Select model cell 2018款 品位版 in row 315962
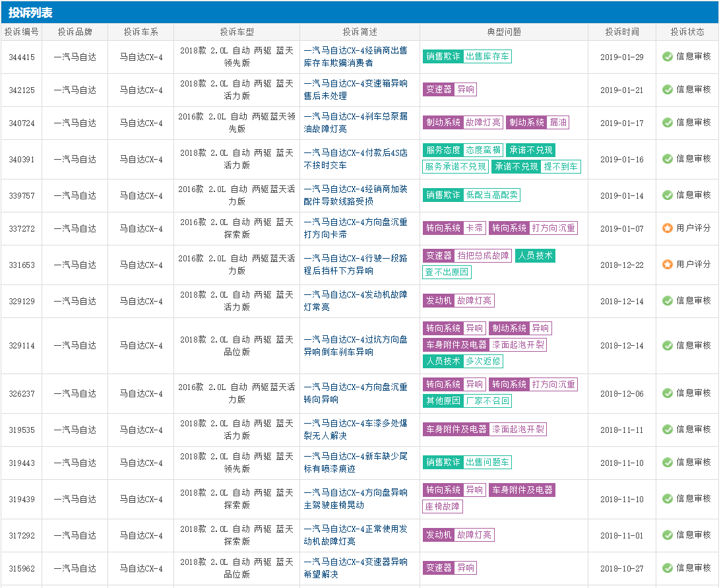Screen dimensions: 721x588 (237, 569)
